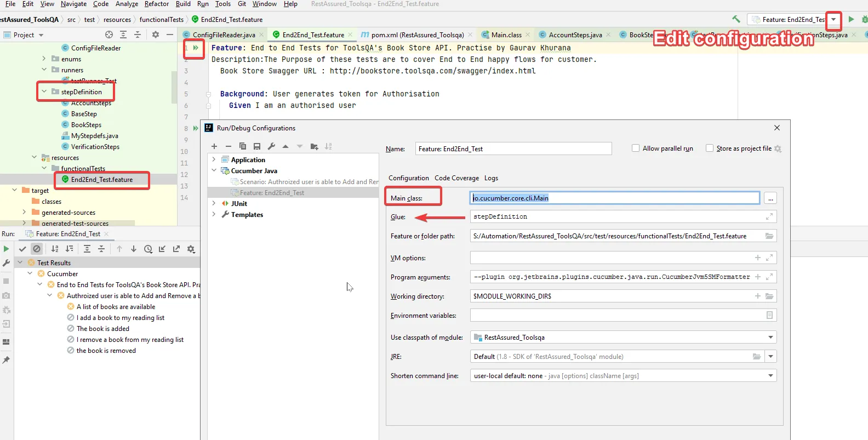This screenshot has width=868, height=440.
Task: Add new configuration with plus icon
Action: click(x=214, y=146)
